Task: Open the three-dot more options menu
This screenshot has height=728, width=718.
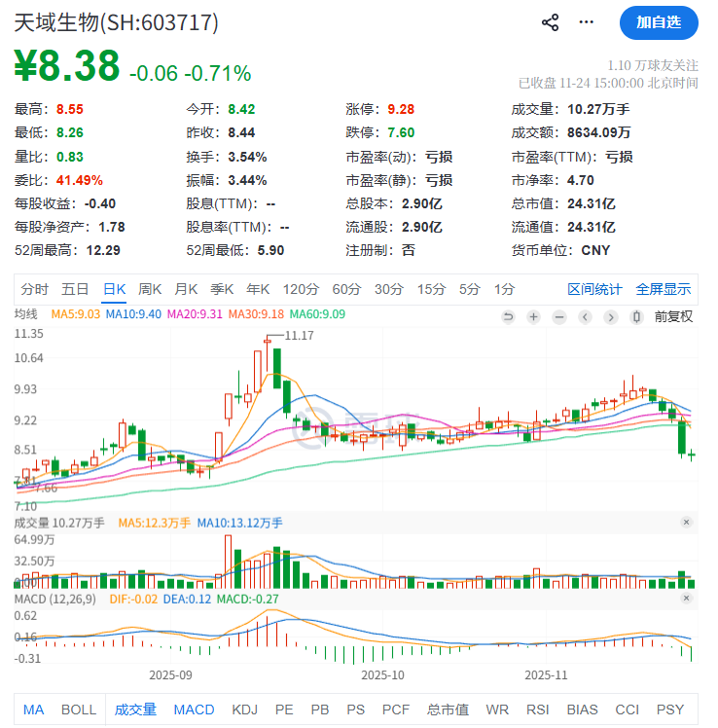Action: click(x=586, y=21)
